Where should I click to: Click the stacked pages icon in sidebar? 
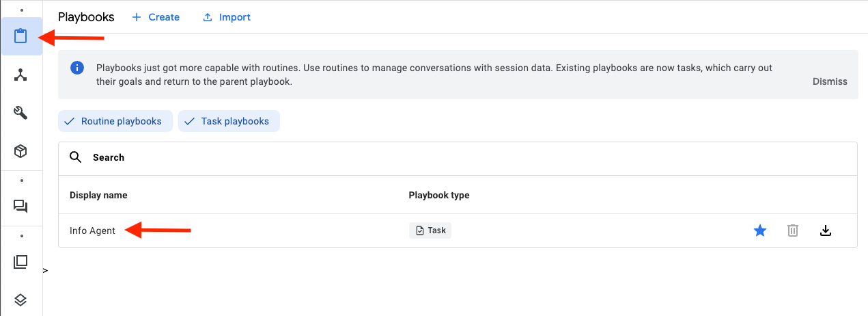tap(21, 261)
